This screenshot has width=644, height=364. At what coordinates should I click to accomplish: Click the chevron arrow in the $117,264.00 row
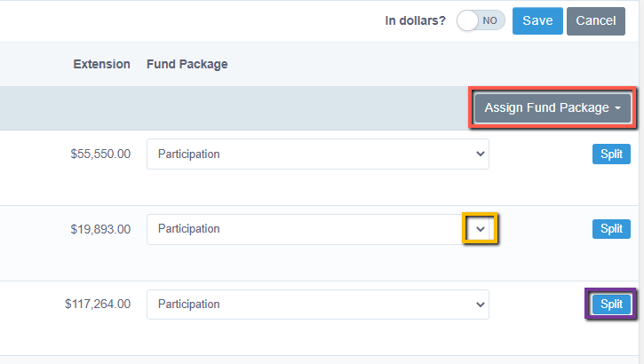[480, 305]
